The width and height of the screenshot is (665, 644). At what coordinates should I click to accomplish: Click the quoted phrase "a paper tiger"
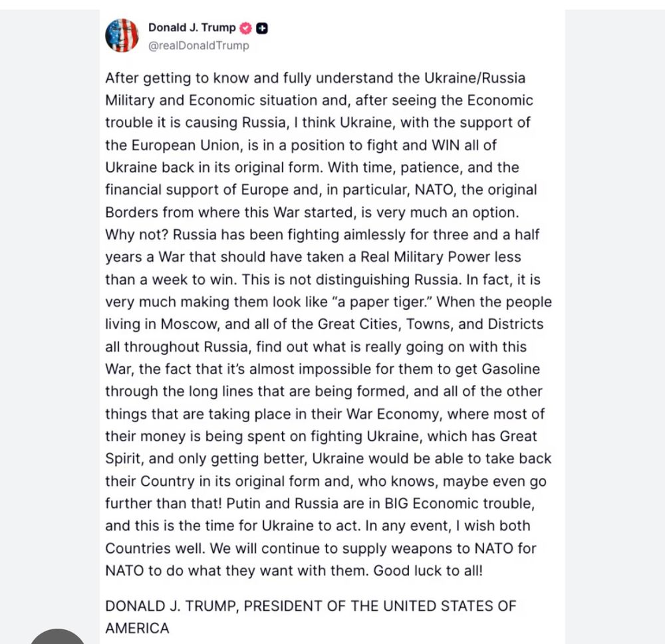coord(382,302)
